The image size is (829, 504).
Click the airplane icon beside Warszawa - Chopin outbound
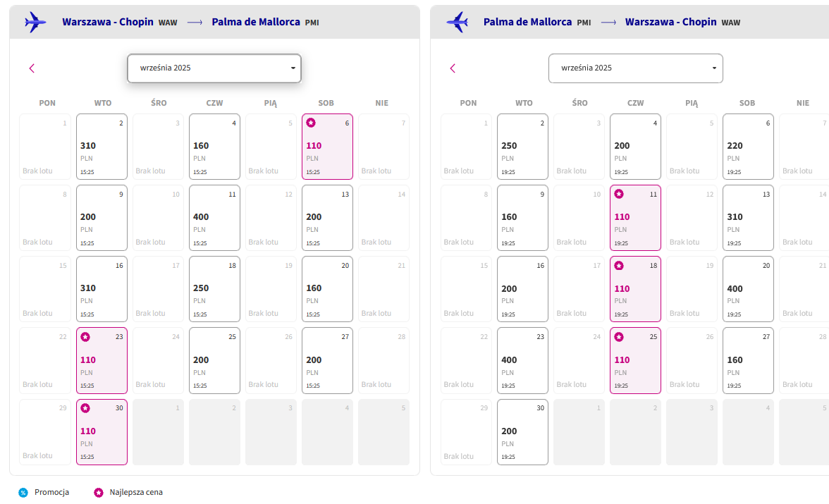pos(35,23)
